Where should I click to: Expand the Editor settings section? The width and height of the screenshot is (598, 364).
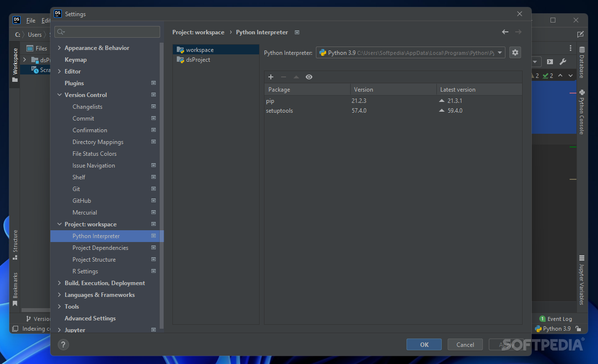coord(59,72)
